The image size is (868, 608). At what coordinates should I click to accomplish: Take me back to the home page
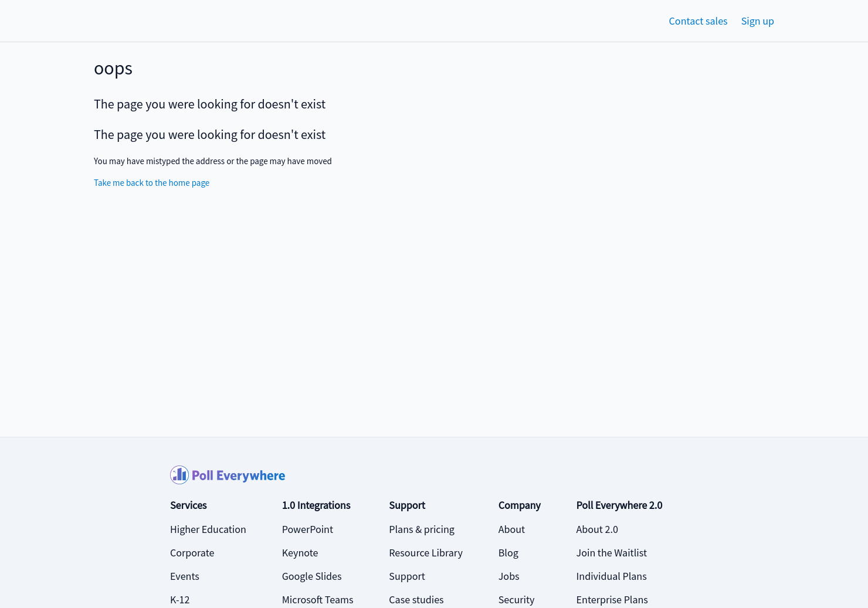click(x=151, y=183)
